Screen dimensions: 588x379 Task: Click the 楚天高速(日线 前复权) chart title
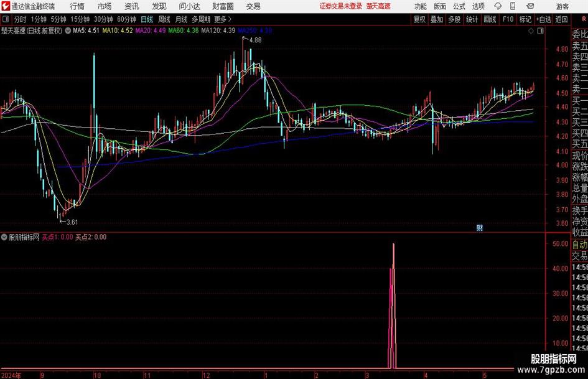click(x=32, y=30)
